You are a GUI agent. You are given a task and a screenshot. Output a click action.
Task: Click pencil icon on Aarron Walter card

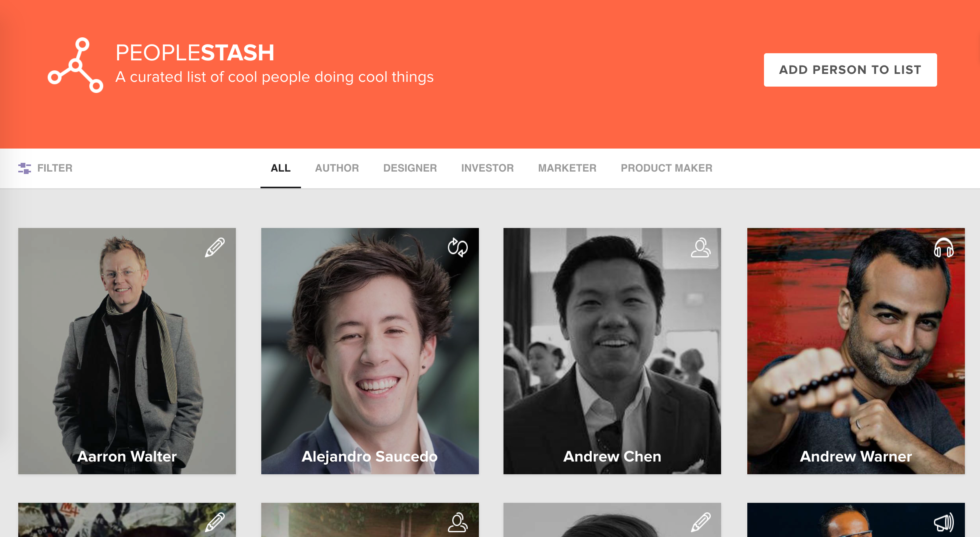point(215,247)
